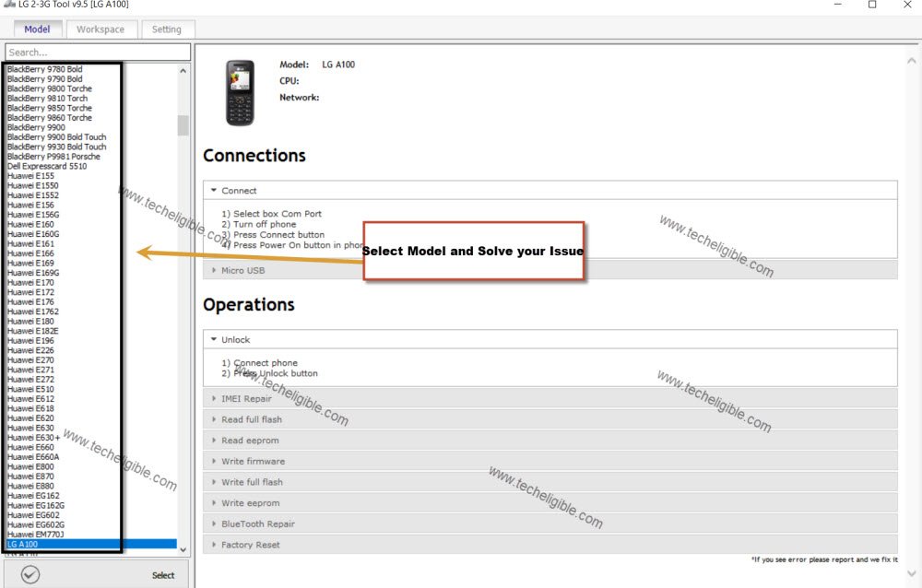This screenshot has height=588, width=922.
Task: Select Dell Expresscard 5510
Action: [x=47, y=167]
